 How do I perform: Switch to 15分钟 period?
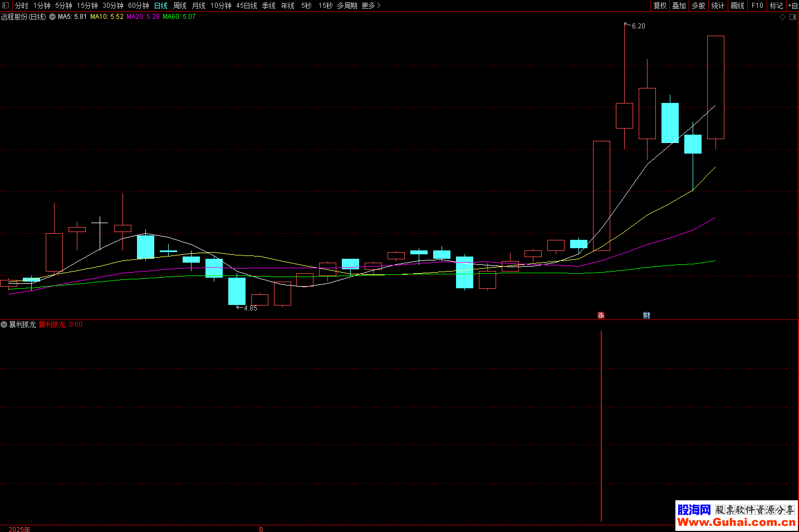[87, 6]
